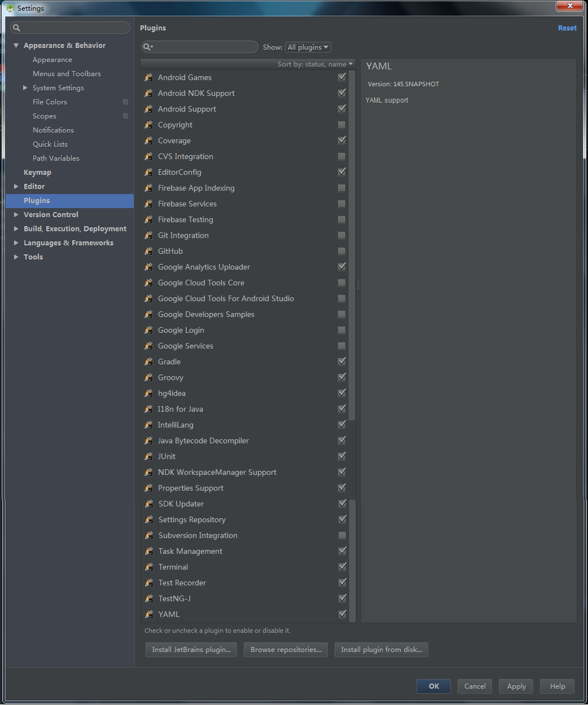Open the Path Variables page
The image size is (588, 705).
pyautogui.click(x=56, y=158)
